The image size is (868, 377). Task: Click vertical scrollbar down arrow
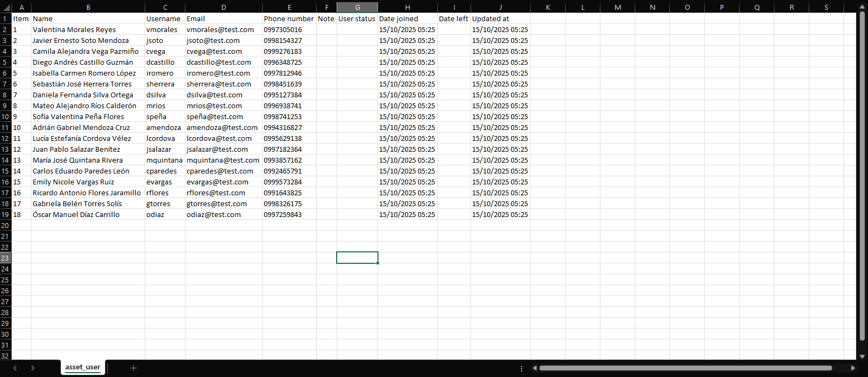pyautogui.click(x=862, y=356)
